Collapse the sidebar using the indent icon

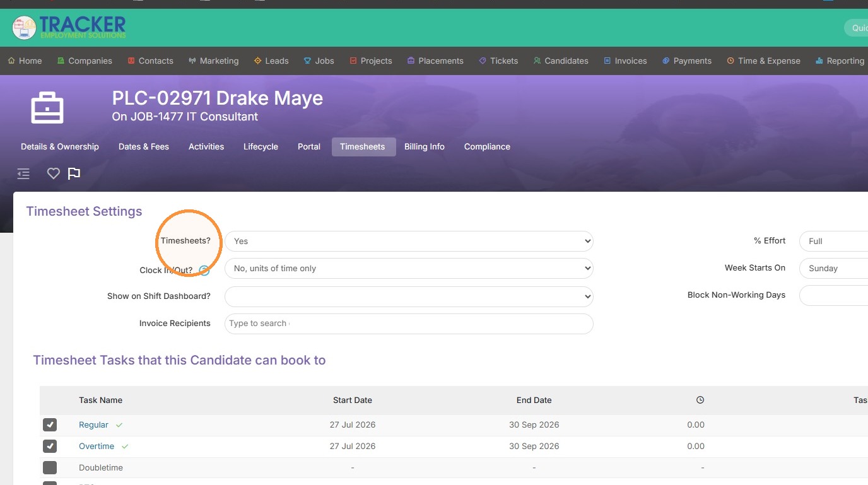[23, 173]
